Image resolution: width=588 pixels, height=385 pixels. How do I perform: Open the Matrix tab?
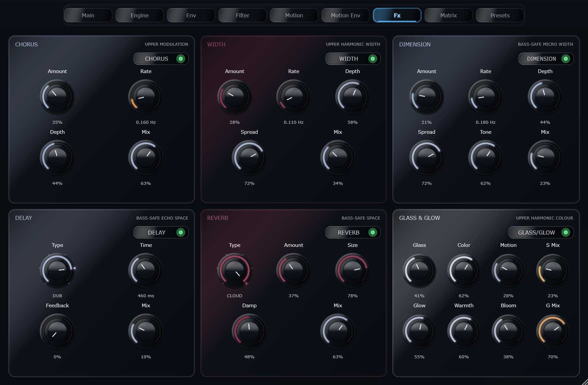coord(448,15)
